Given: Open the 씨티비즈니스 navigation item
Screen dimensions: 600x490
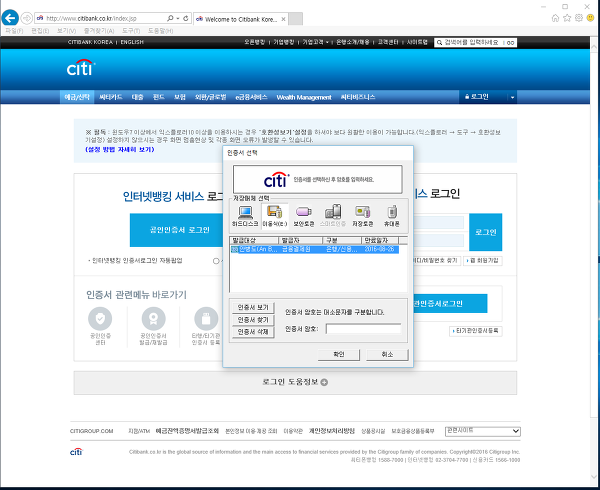Looking at the screenshot, I should [x=358, y=97].
